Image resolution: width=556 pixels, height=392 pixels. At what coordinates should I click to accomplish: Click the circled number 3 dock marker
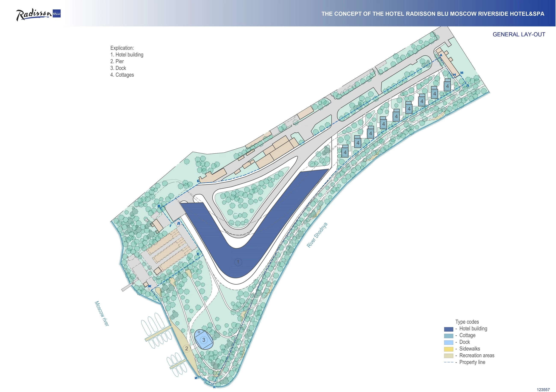pos(204,340)
